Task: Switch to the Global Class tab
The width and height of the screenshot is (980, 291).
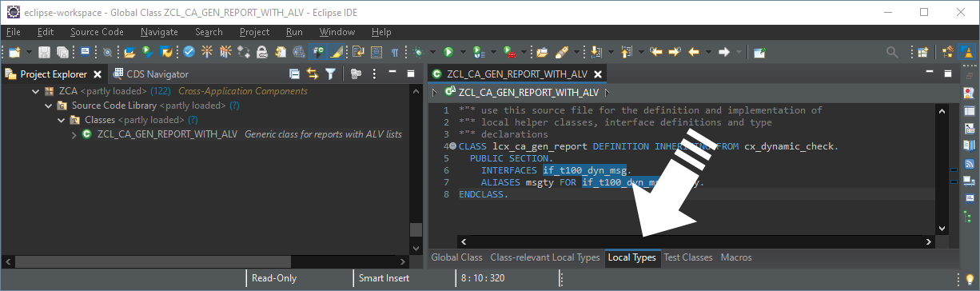Action: (456, 257)
